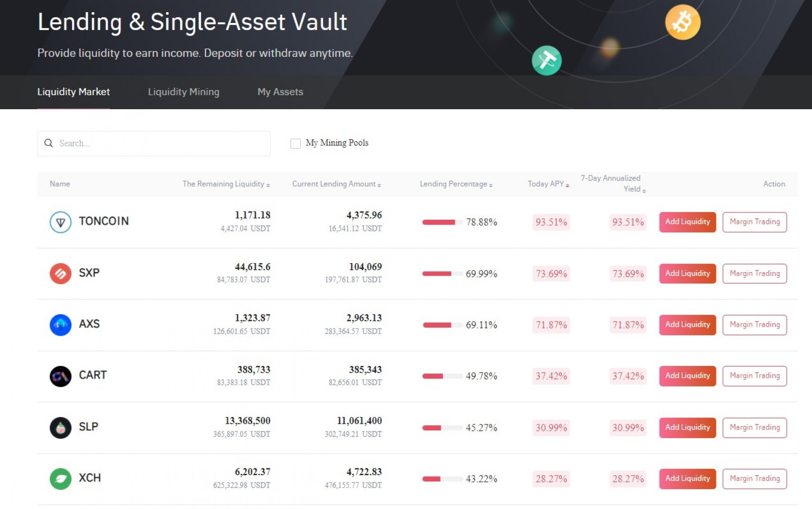
Task: Click the SXP coin logo
Action: pyautogui.click(x=60, y=273)
